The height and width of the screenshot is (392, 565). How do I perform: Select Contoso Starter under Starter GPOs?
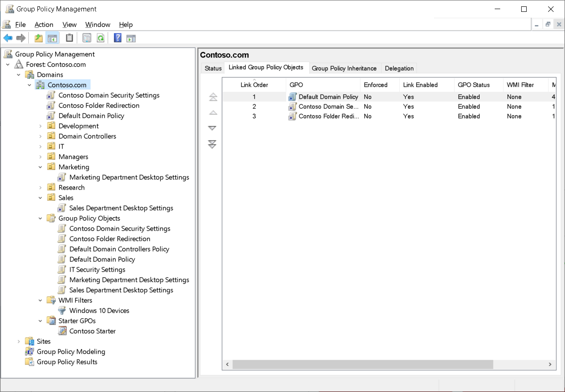pos(92,331)
